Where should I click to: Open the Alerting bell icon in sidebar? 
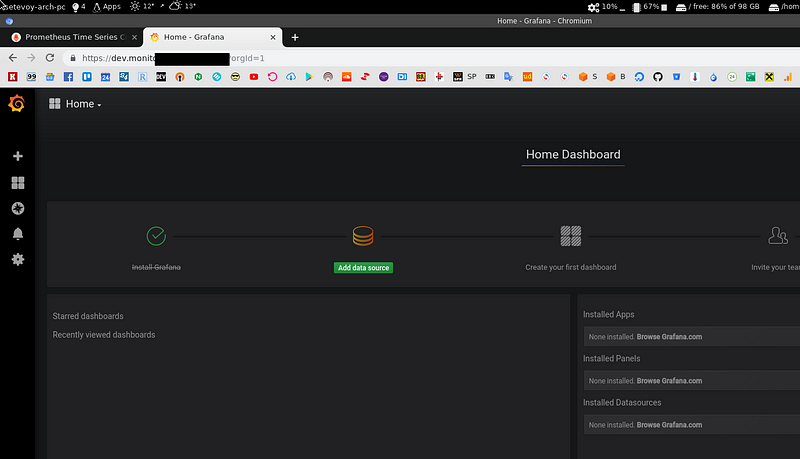[18, 234]
